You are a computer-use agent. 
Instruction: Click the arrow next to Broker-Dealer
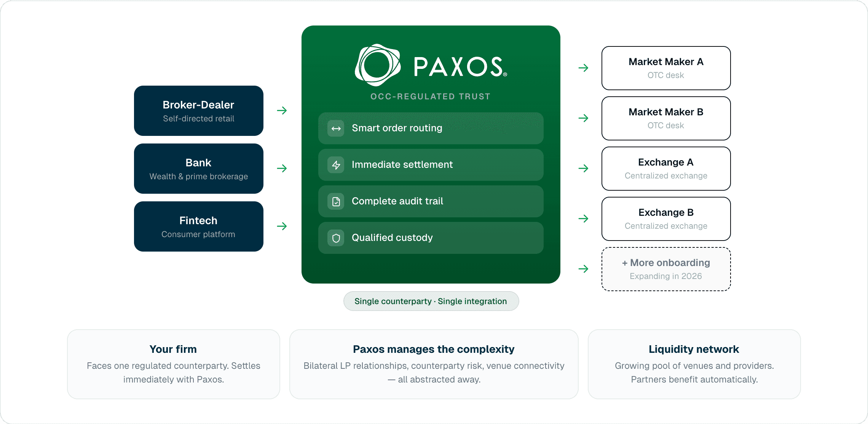coord(282,111)
